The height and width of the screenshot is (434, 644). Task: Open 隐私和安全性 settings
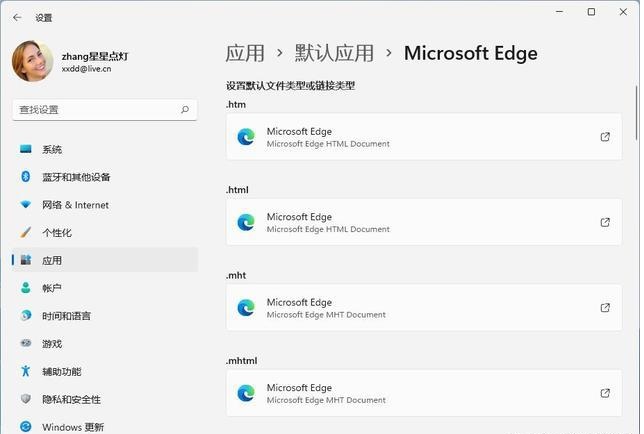(105, 400)
